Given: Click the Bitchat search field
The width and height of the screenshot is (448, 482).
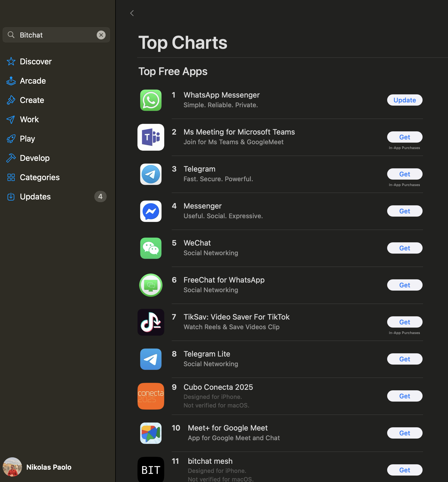Looking at the screenshot, I should point(56,35).
